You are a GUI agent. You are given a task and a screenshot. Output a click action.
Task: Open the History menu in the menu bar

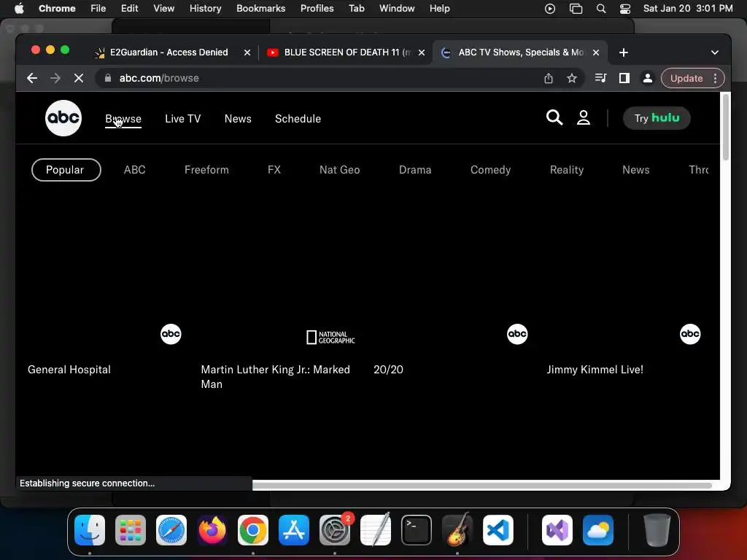pyautogui.click(x=205, y=9)
